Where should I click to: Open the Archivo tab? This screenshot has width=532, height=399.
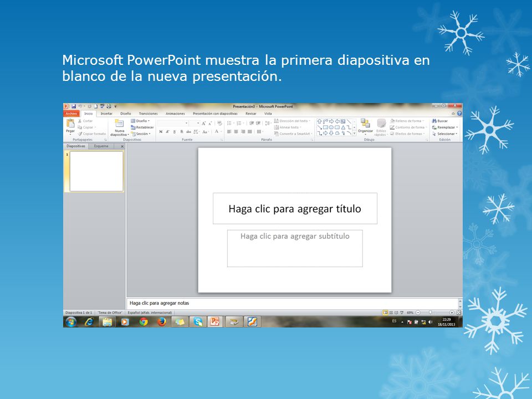tap(71, 114)
